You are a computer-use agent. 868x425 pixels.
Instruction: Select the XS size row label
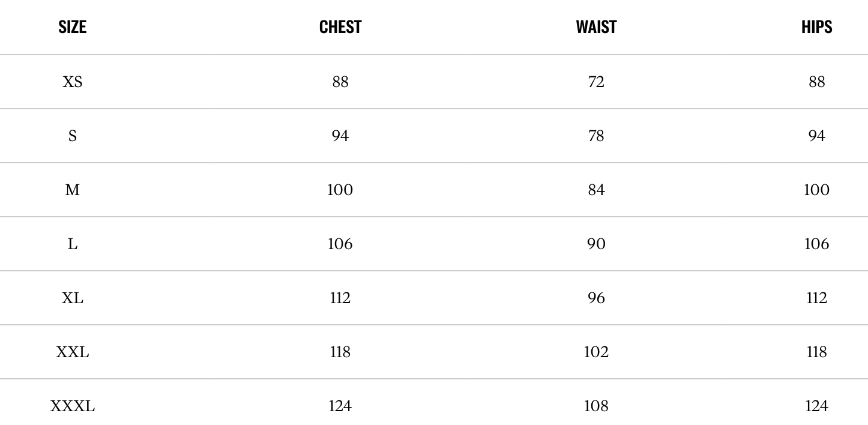[72, 82]
